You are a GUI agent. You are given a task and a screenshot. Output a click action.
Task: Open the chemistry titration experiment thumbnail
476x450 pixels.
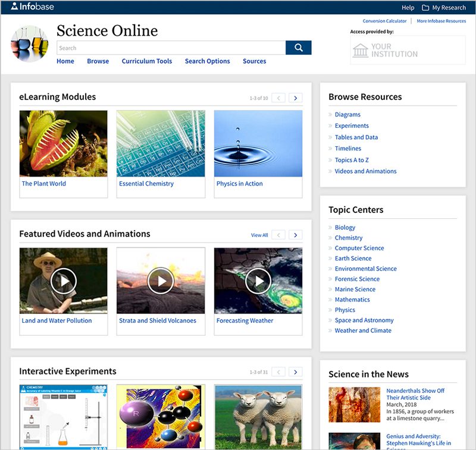point(64,417)
